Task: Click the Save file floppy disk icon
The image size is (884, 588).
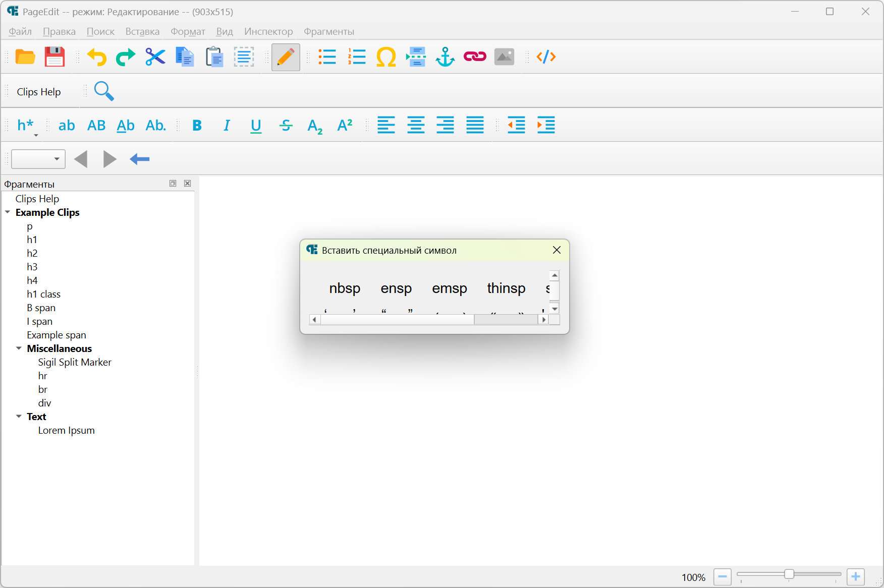Action: click(54, 57)
